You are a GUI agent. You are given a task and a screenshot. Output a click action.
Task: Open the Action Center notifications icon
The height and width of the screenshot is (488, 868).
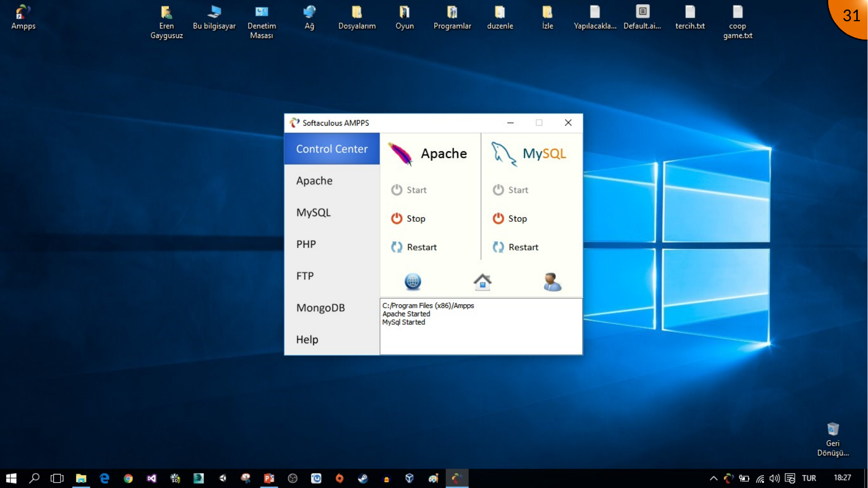(790, 478)
